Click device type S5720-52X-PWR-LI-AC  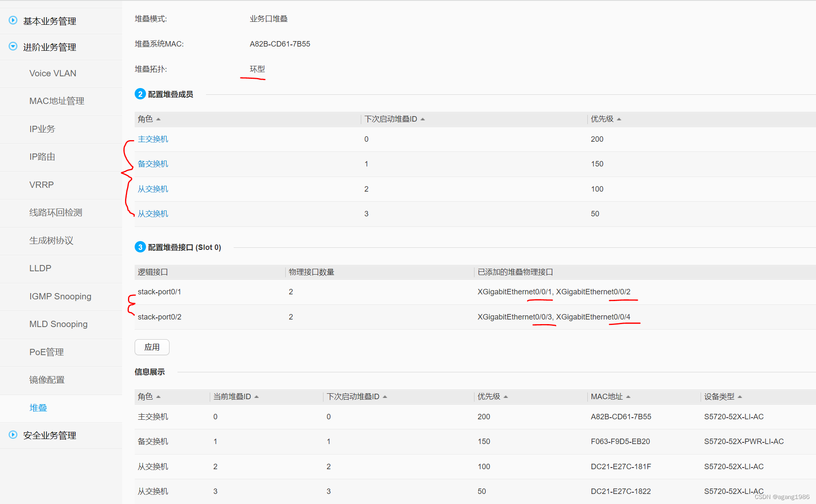tap(744, 442)
